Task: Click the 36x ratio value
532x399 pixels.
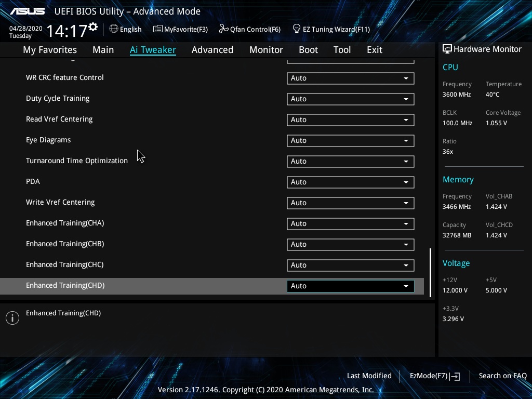Action: point(448,152)
